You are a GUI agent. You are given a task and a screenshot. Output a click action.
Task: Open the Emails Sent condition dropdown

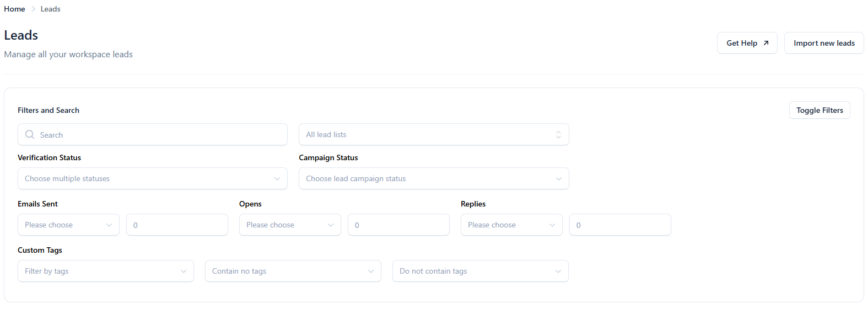point(68,225)
